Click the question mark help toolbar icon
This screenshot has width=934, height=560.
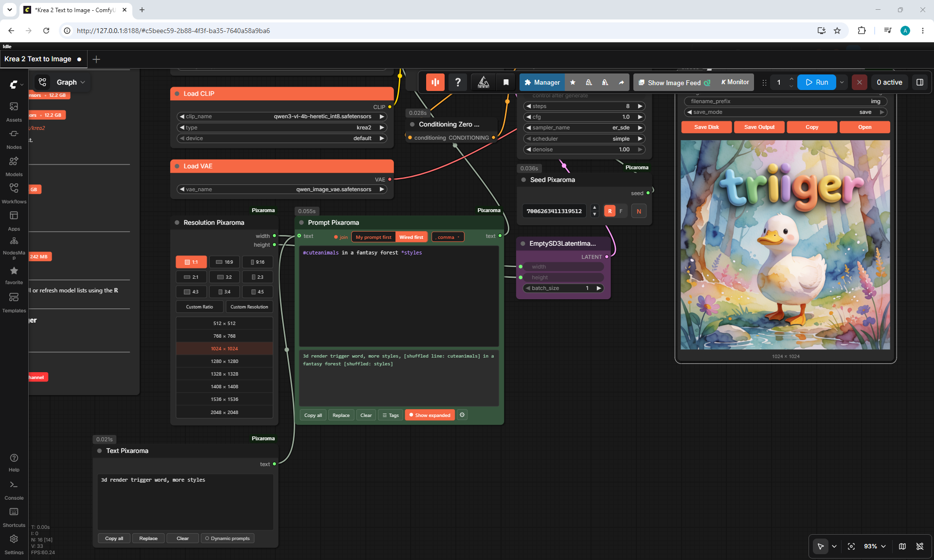pos(458,82)
